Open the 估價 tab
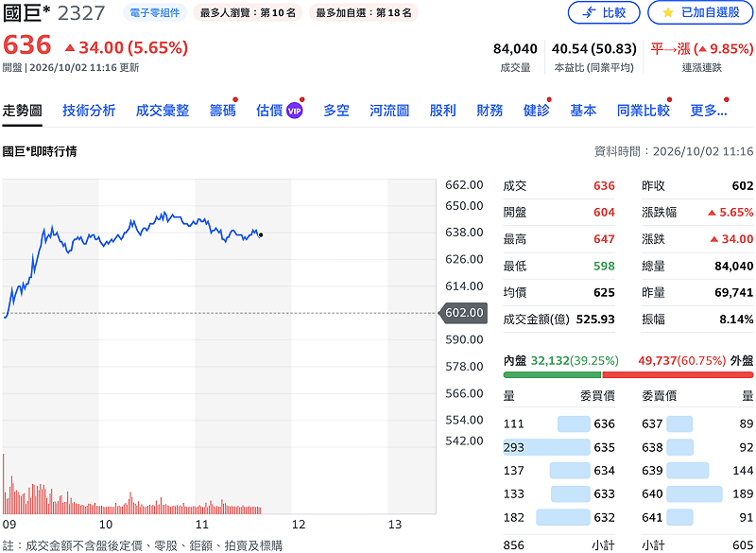This screenshot has width=756, height=553. point(279,111)
